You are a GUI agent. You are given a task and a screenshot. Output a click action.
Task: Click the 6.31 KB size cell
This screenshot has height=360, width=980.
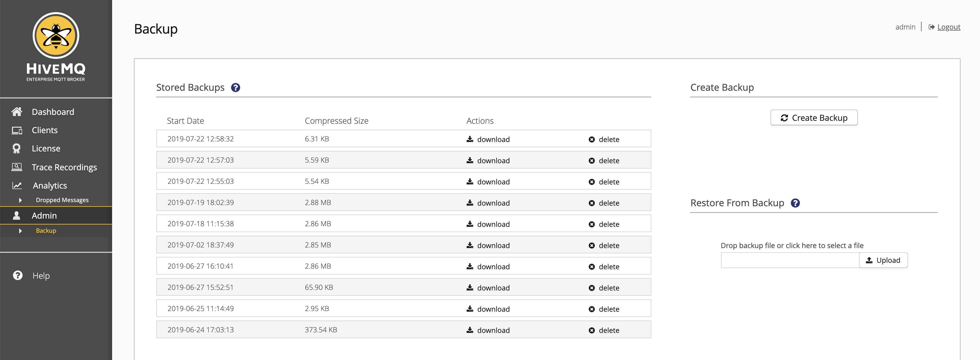click(x=317, y=139)
